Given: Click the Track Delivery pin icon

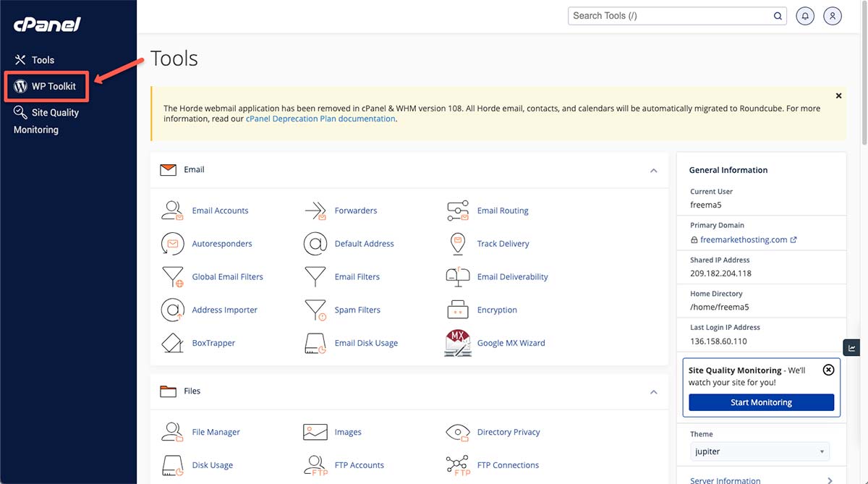Looking at the screenshot, I should pyautogui.click(x=457, y=244).
